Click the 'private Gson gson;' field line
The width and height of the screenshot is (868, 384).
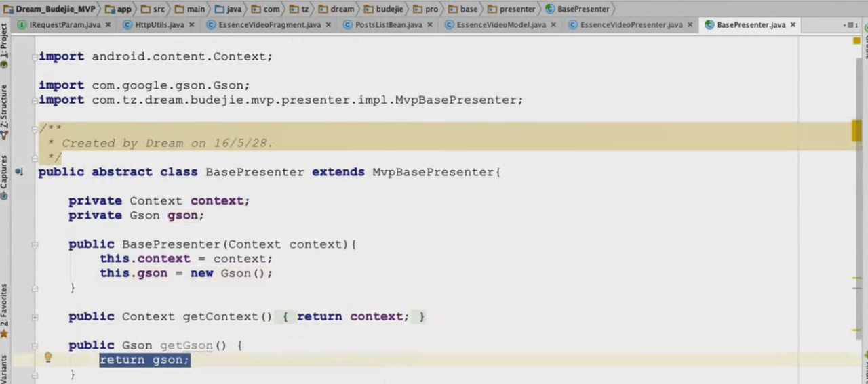(x=136, y=215)
